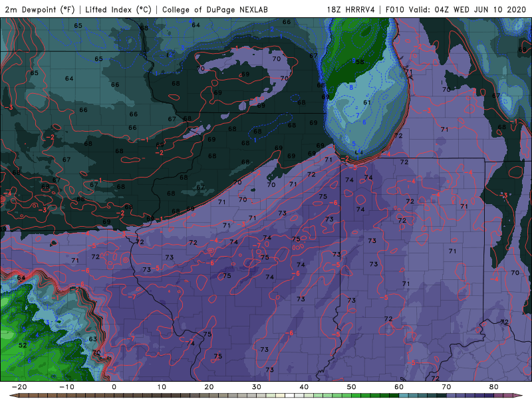The width and height of the screenshot is (532, 399).
Task: Click the -10 label on the color scale
Action: point(66,387)
